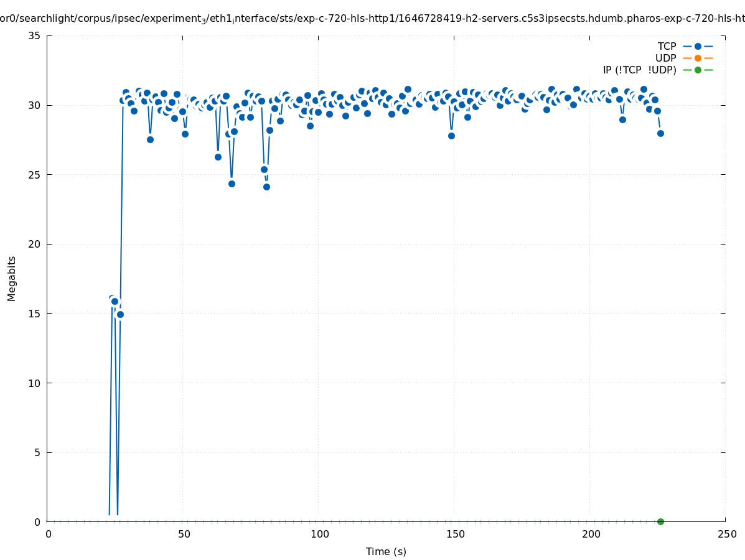Click the 250 tick label on time axis
Screen dimensions: 745x560
point(726,534)
